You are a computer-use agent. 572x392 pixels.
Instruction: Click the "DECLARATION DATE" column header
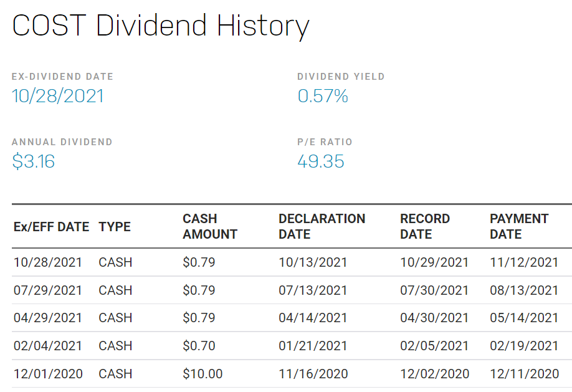tap(322, 226)
